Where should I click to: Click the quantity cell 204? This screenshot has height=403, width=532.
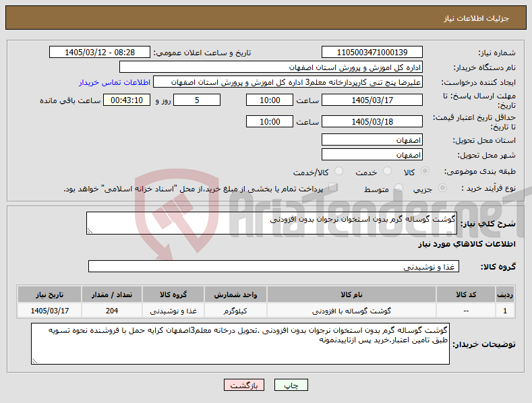click(x=112, y=311)
